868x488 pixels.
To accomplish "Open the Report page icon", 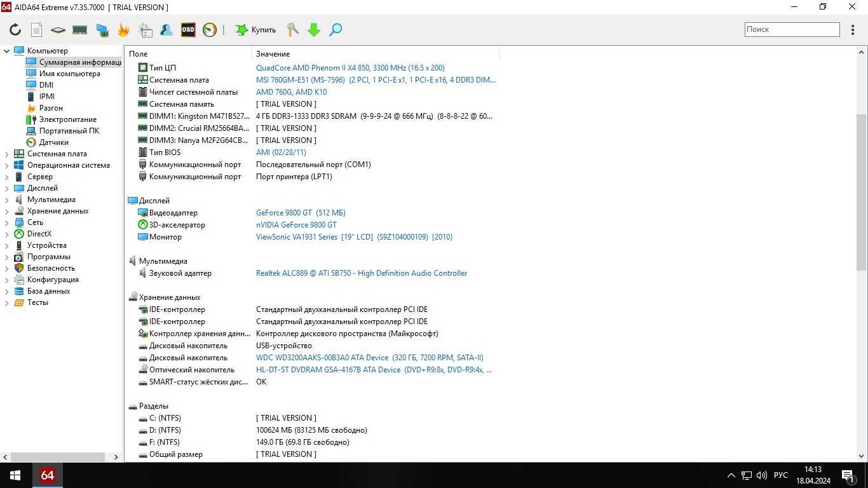I will (36, 30).
